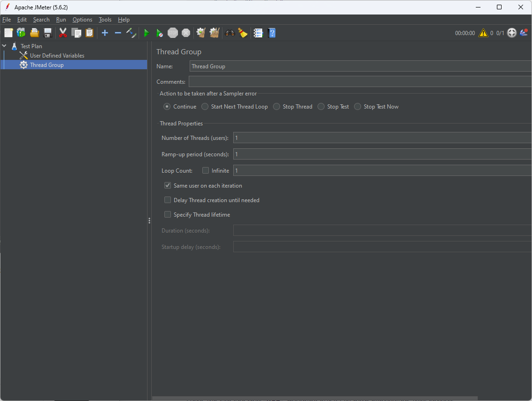Screen dimensions: 532x401
Task: Click the Comments input field
Action: [x=360, y=82]
